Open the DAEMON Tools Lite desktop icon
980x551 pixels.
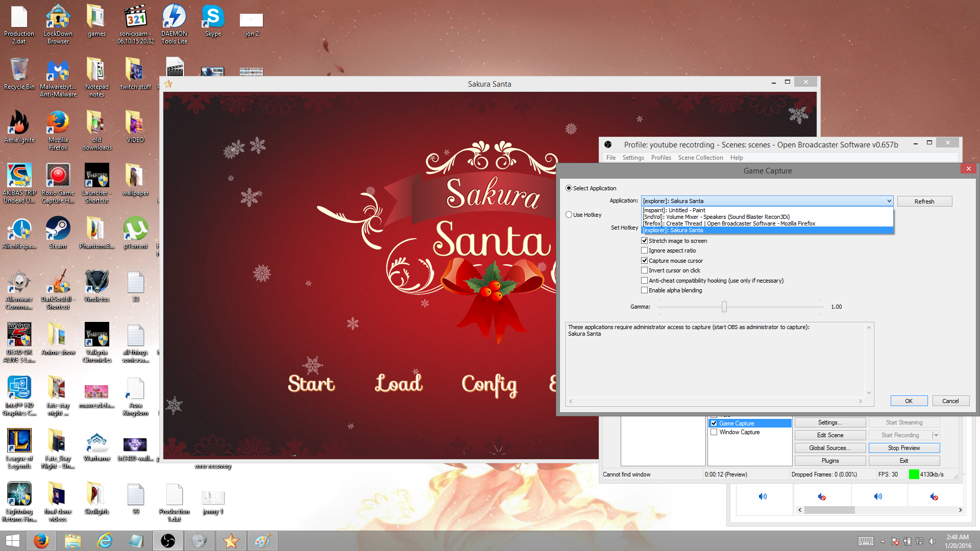pos(174,24)
